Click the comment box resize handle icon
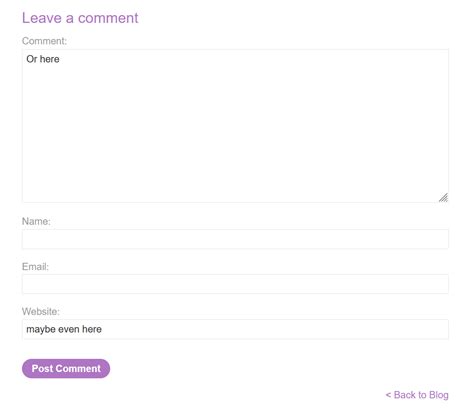The height and width of the screenshot is (411, 474). (443, 198)
